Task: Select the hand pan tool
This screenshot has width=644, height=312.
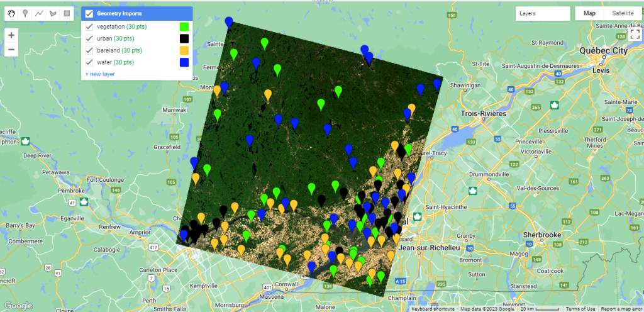Action: (x=11, y=13)
